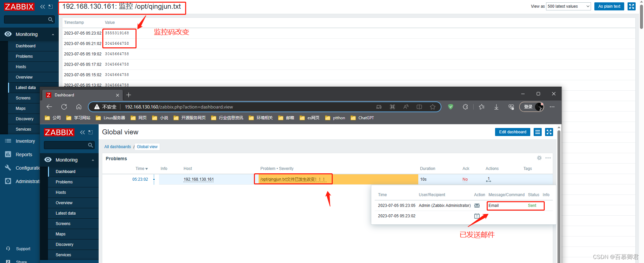Go back using the browser back arrow

click(49, 107)
